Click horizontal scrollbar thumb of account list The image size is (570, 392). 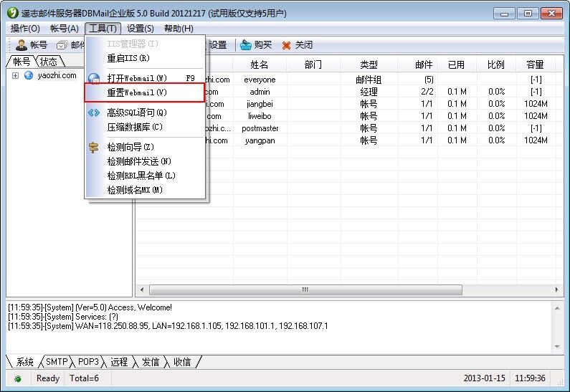pyautogui.click(x=305, y=290)
